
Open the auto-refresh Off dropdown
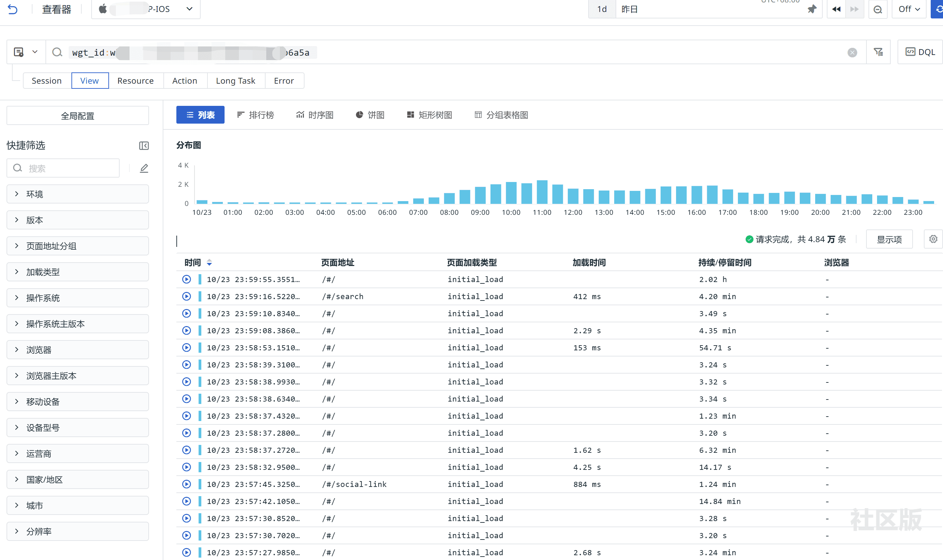pos(908,9)
